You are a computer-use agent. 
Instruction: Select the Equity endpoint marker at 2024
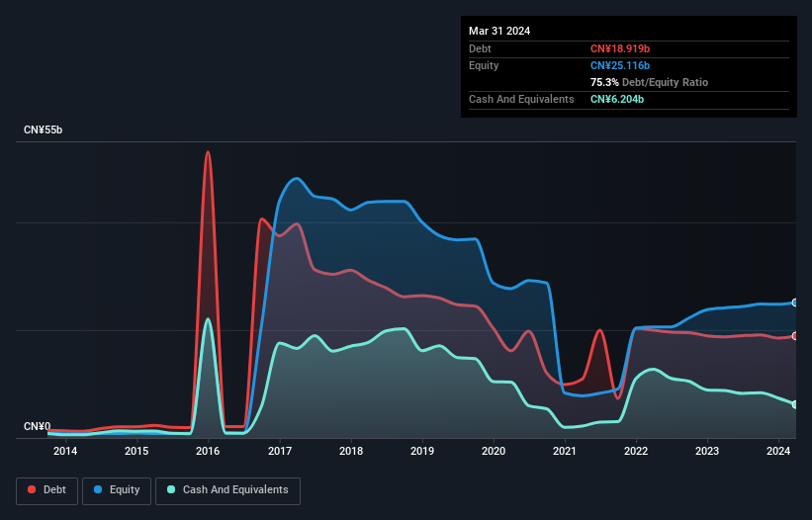point(795,303)
